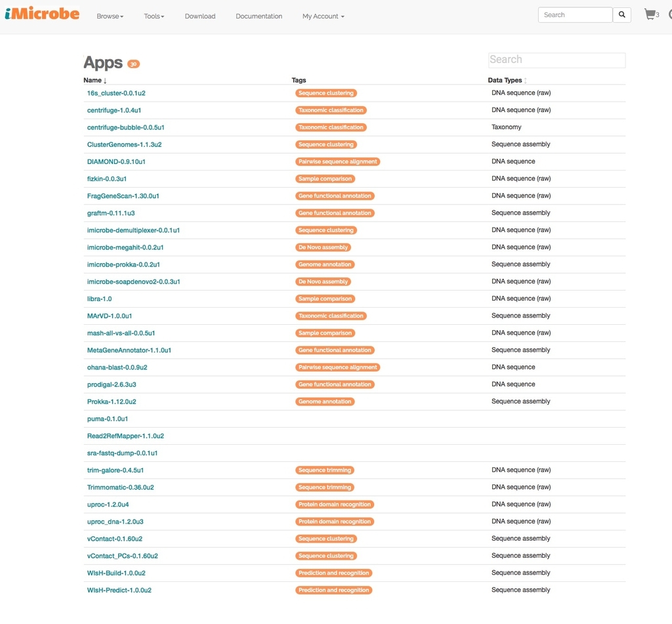Click the magnifier search button

click(x=621, y=14)
